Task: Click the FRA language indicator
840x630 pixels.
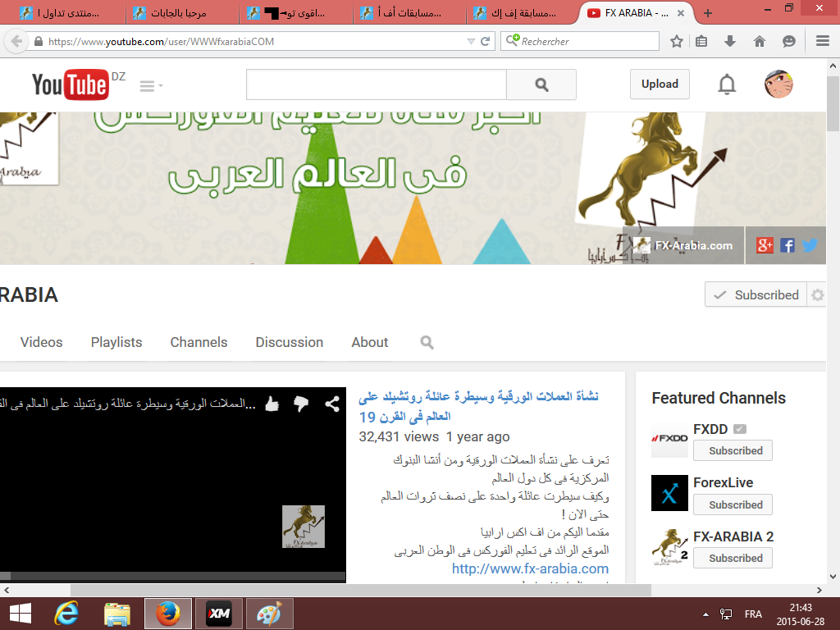Action: pyautogui.click(x=753, y=614)
